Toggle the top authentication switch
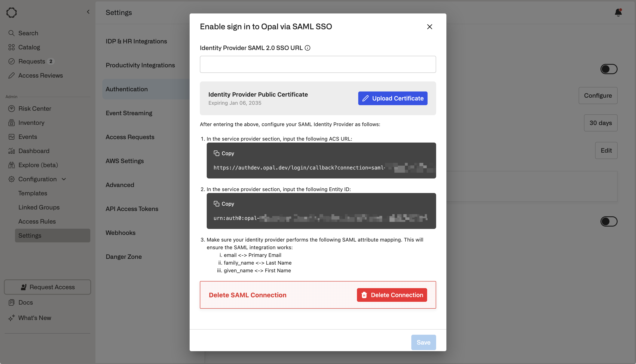 point(608,69)
